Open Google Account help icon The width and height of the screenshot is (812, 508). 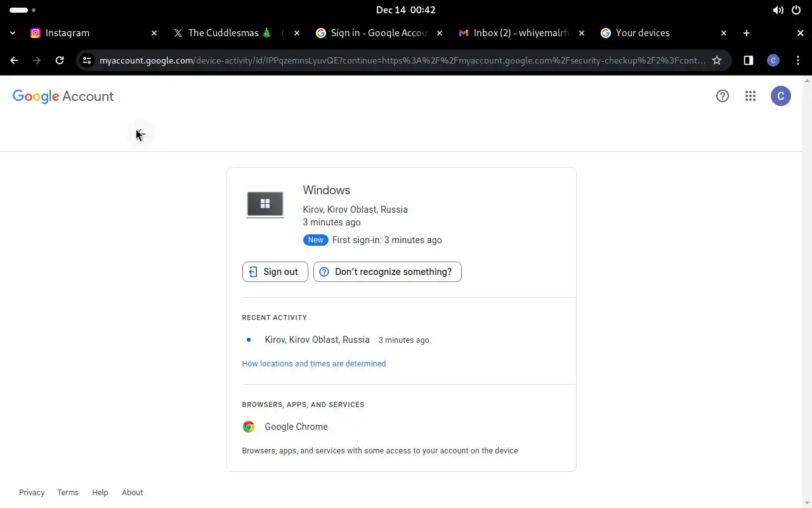click(x=723, y=96)
